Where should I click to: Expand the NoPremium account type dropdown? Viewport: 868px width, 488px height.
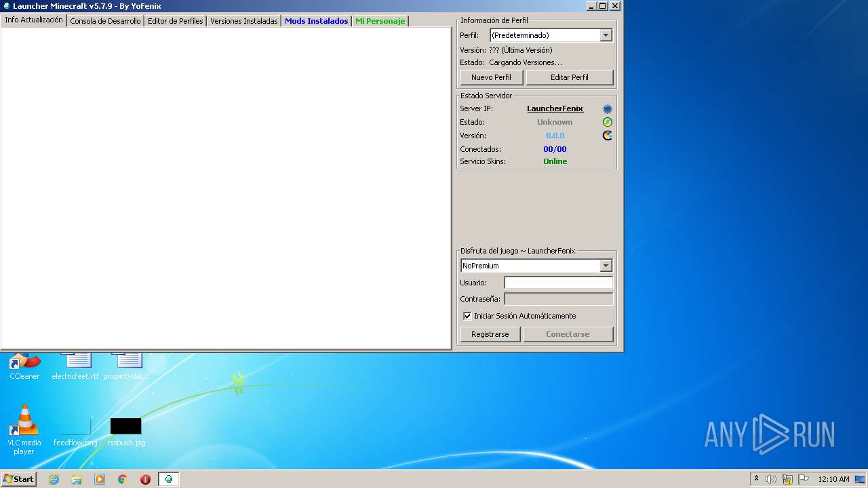tap(606, 266)
